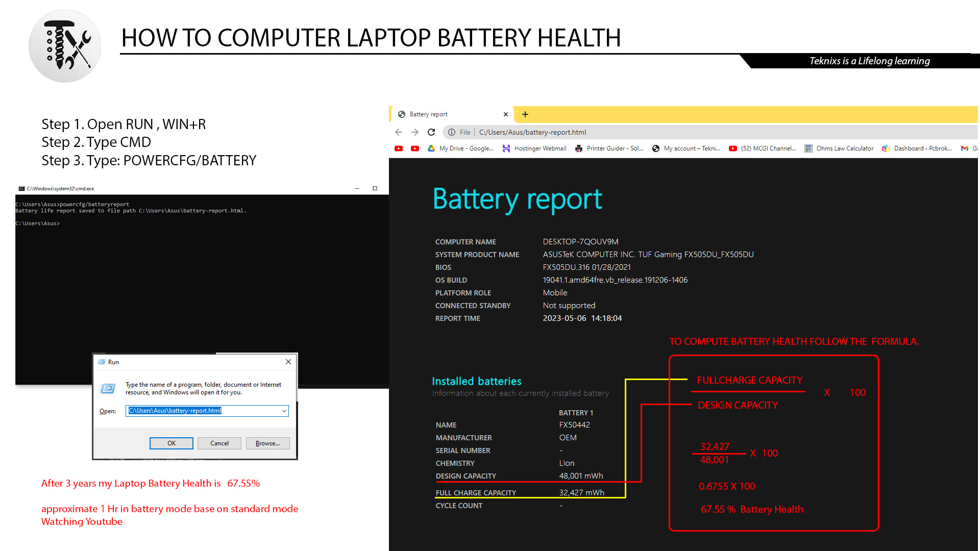The height and width of the screenshot is (551, 980).
Task: Open the second YouTube bookmark icon
Action: pos(415,148)
